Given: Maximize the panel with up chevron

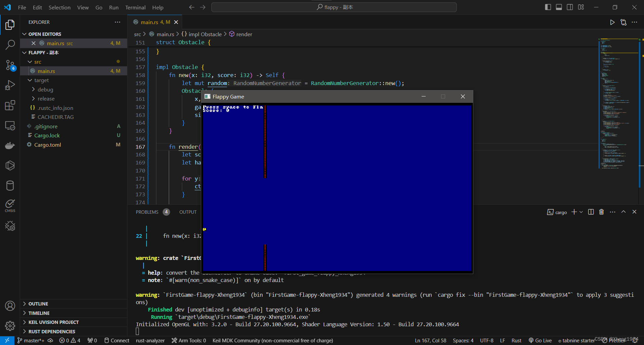Looking at the screenshot, I should (624, 212).
